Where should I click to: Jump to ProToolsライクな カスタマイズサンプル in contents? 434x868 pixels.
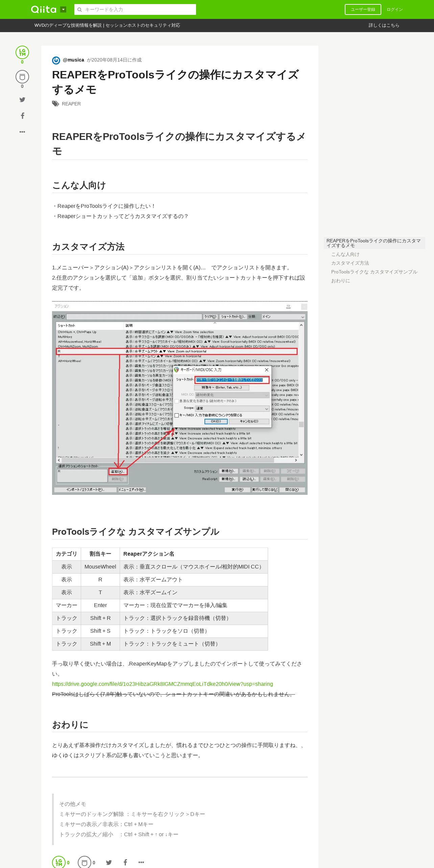pos(374,272)
